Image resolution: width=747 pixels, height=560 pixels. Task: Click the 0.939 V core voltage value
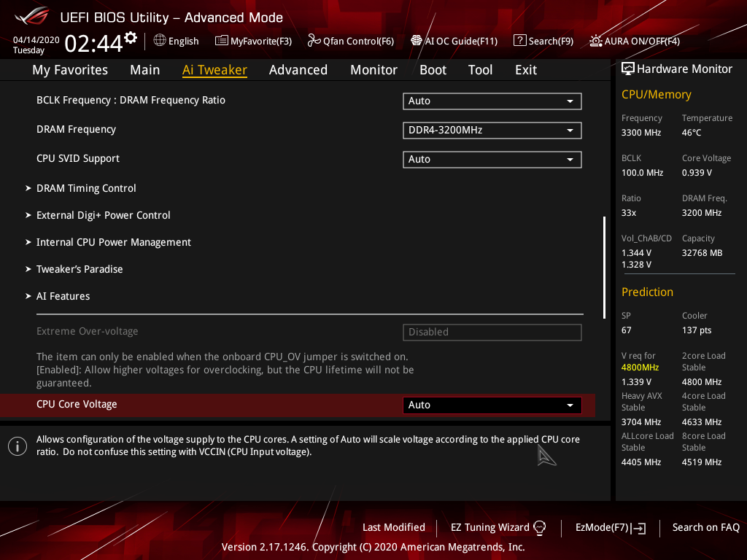pos(697,172)
